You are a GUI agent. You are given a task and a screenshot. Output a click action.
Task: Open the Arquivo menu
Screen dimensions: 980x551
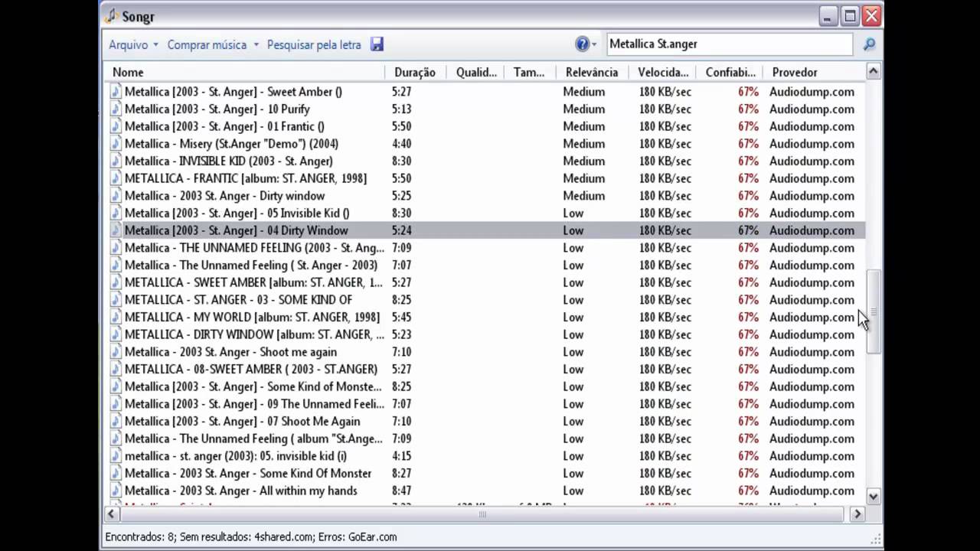tap(133, 45)
